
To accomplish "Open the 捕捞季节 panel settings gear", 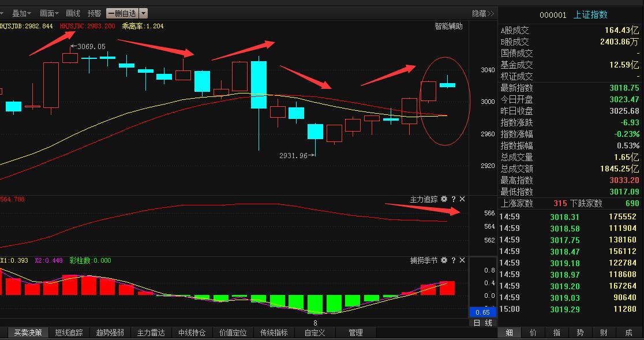I will 444,260.
